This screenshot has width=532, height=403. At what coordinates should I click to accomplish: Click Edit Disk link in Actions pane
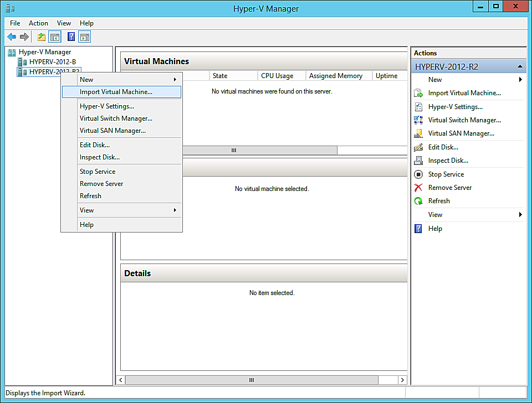pyautogui.click(x=443, y=147)
